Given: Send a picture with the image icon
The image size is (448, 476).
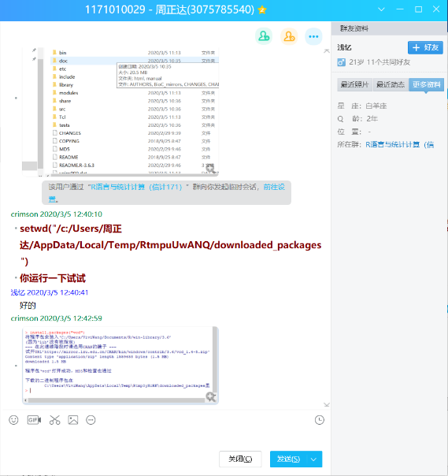Looking at the screenshot, I should pos(73,420).
